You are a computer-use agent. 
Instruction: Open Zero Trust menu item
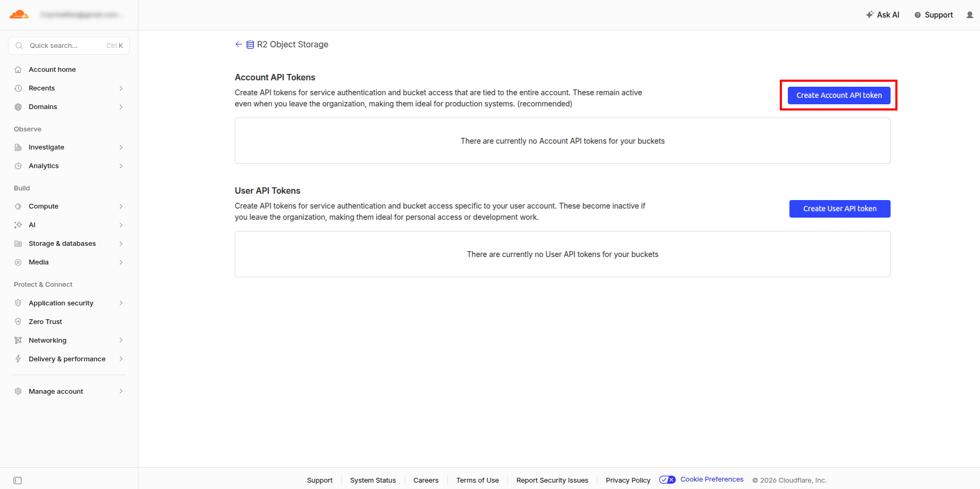(69, 322)
